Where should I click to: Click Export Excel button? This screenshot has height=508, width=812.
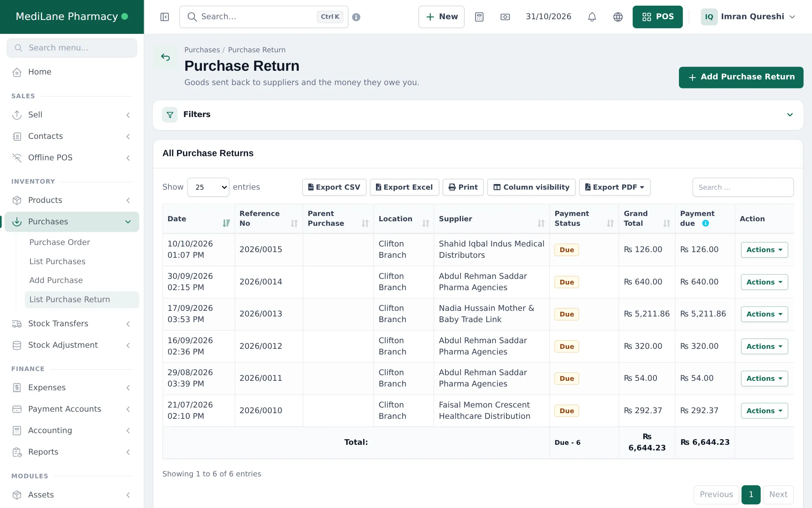point(404,187)
